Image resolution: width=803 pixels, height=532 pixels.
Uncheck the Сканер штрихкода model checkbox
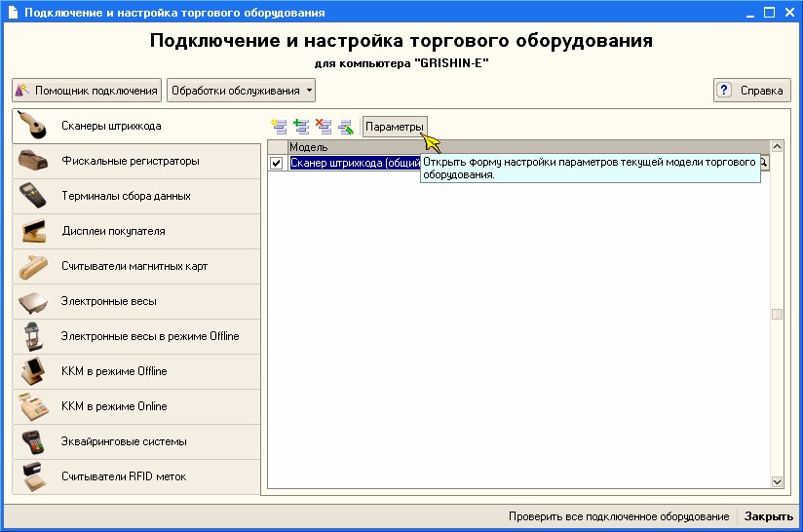tap(277, 163)
